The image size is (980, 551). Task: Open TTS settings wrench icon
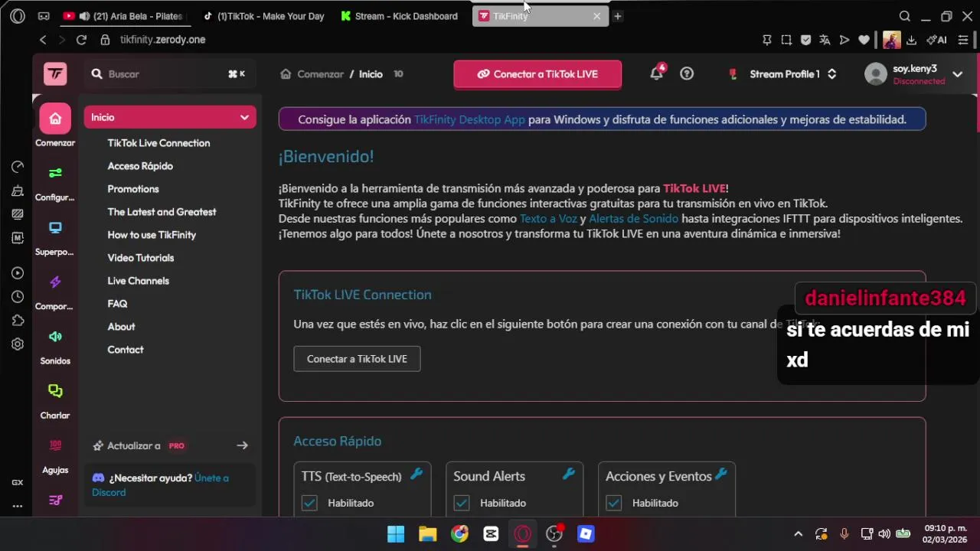coord(416,474)
